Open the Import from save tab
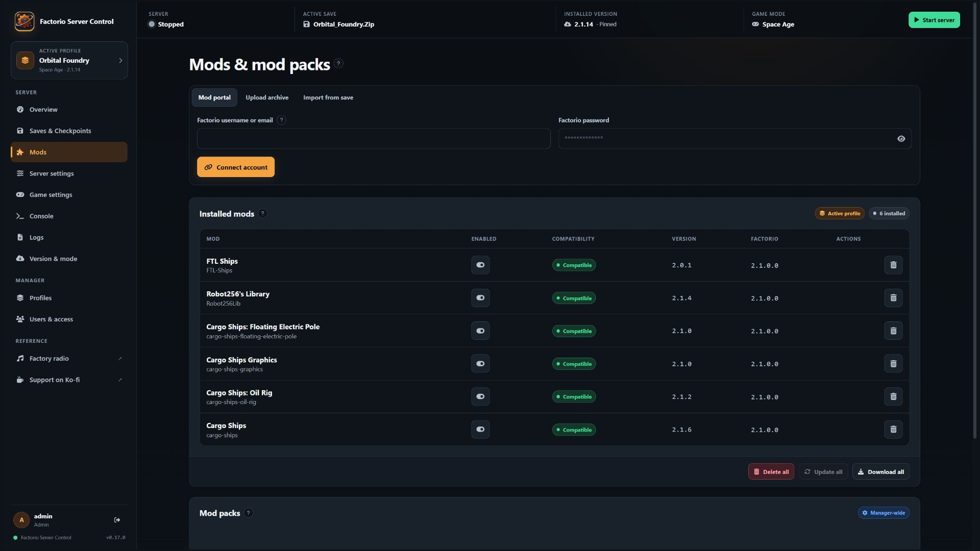Screen dimensions: 980x551 (x=328, y=97)
